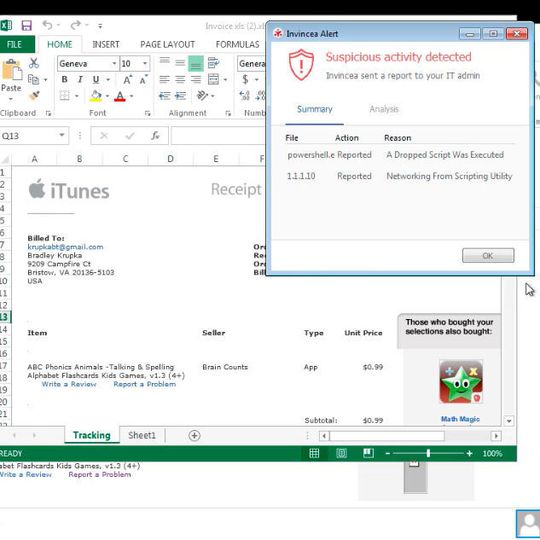Click inside the Name Box showing Q13
Viewport: 540px width, 540px height.
click(28, 136)
